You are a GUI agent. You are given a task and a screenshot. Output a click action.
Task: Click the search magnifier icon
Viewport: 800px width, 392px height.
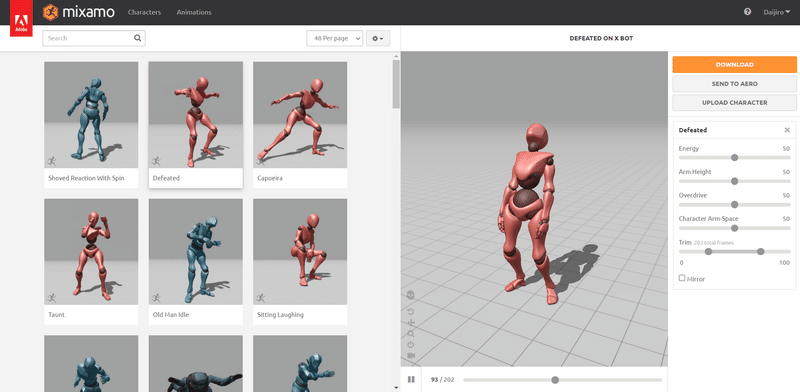click(137, 38)
